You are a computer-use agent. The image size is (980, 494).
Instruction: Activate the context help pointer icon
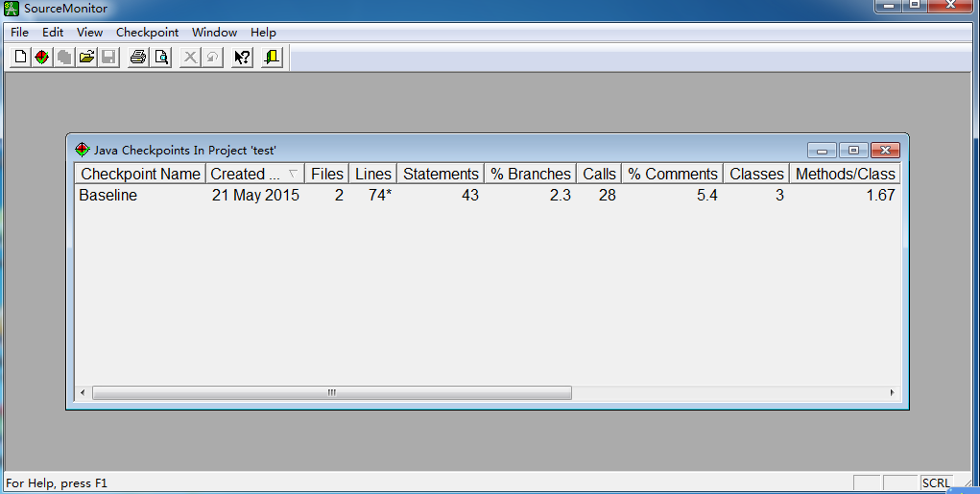pos(242,58)
